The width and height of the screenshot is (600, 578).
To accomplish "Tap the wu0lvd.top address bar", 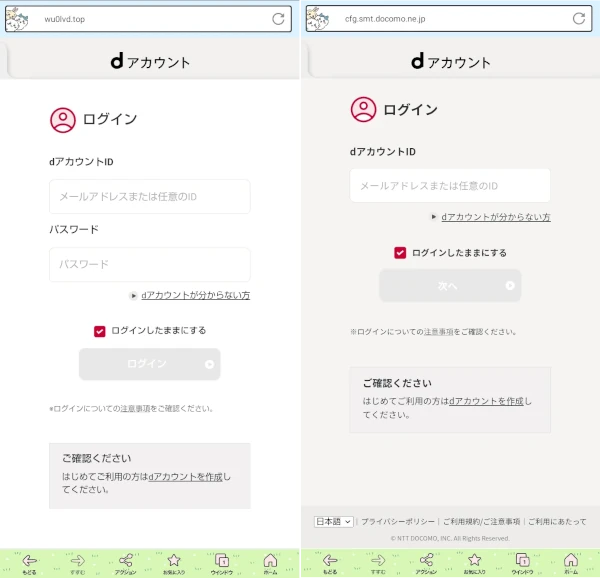I will coord(148,19).
